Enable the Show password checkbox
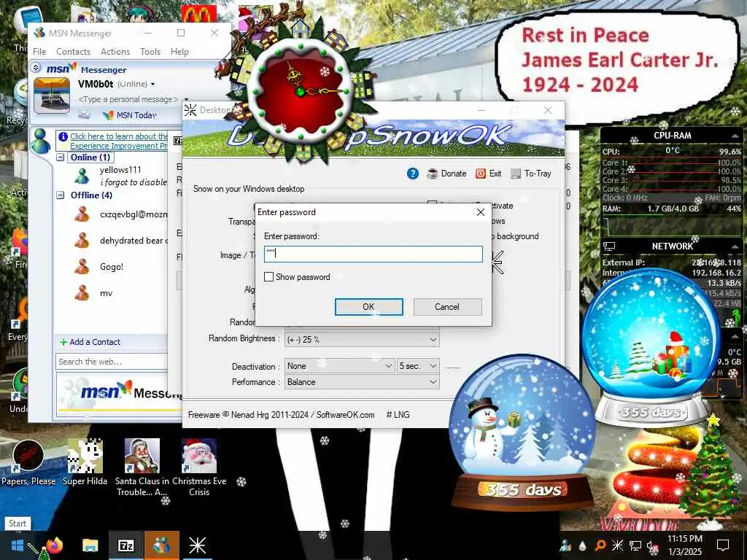 pos(268,276)
